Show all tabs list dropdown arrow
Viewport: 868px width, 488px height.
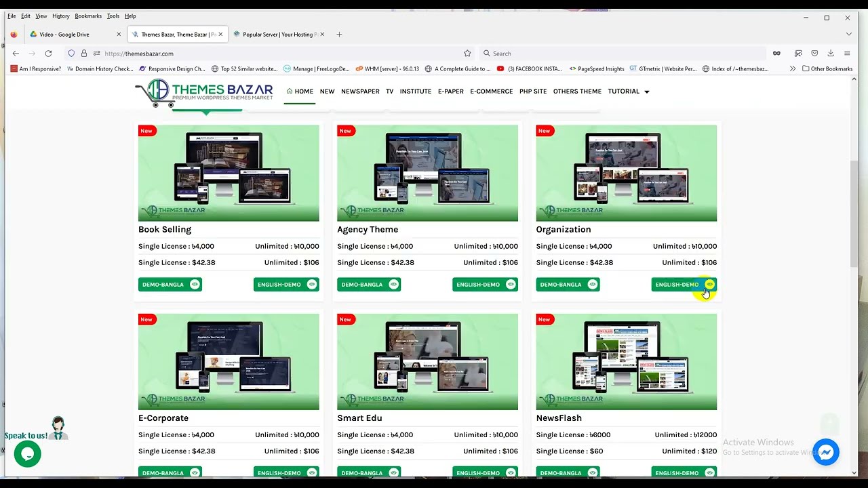(x=848, y=35)
